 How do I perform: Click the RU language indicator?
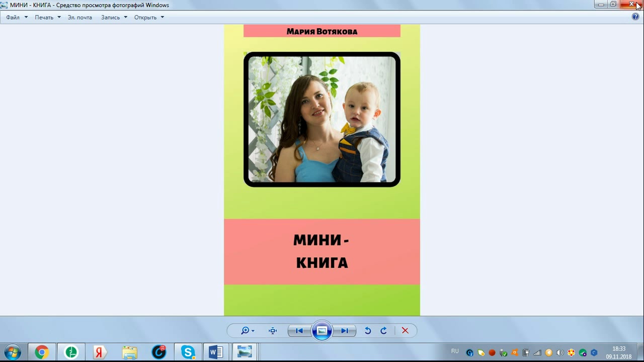tap(455, 351)
